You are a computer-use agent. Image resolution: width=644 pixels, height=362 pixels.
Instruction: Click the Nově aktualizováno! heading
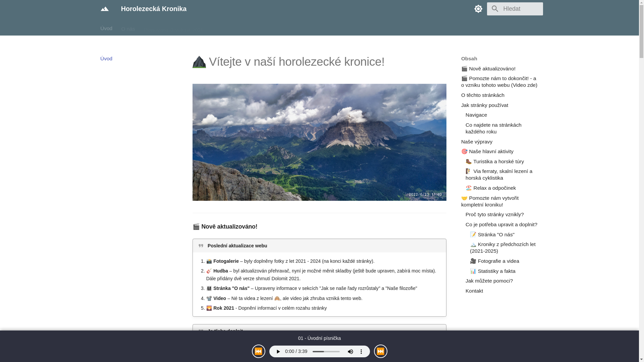pos(225,227)
